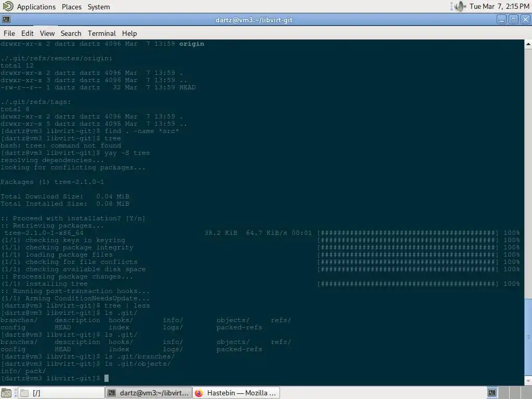
Task: Click the scrollbar down arrow
Action: (528, 381)
